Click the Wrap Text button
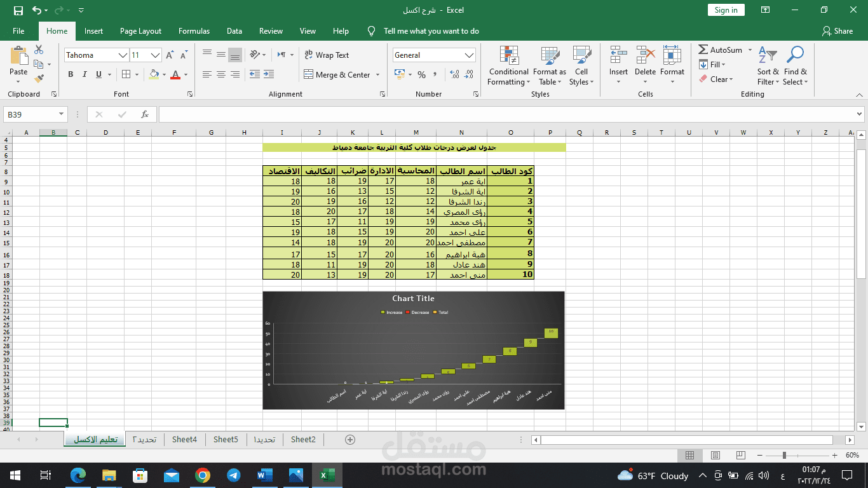 coord(327,55)
